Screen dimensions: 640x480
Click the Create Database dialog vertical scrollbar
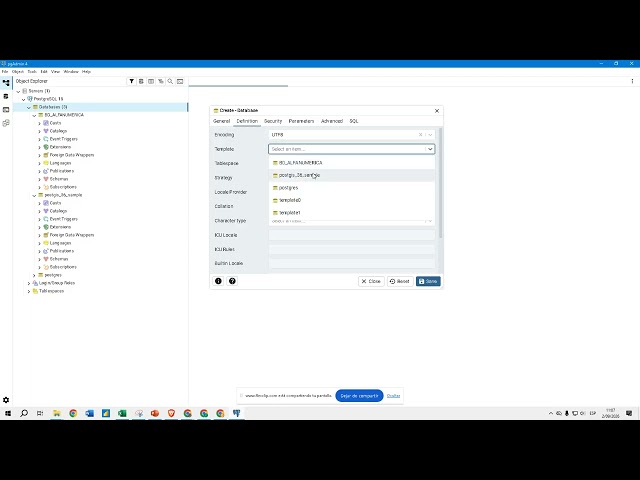(440, 183)
